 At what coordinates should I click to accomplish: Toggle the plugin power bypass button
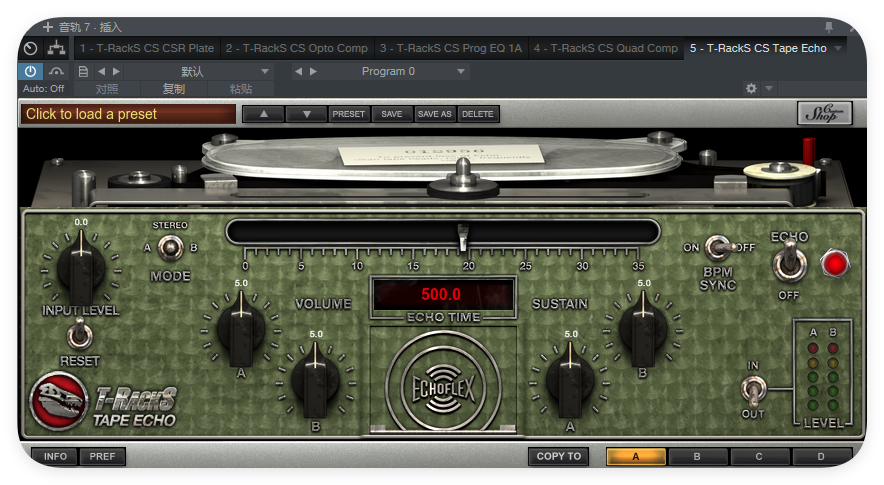pos(30,72)
